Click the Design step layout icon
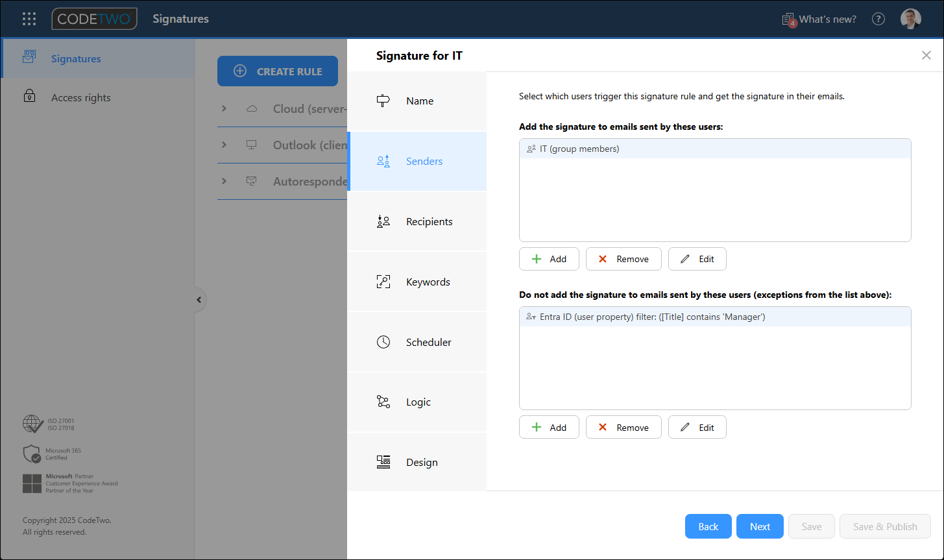 click(x=383, y=462)
